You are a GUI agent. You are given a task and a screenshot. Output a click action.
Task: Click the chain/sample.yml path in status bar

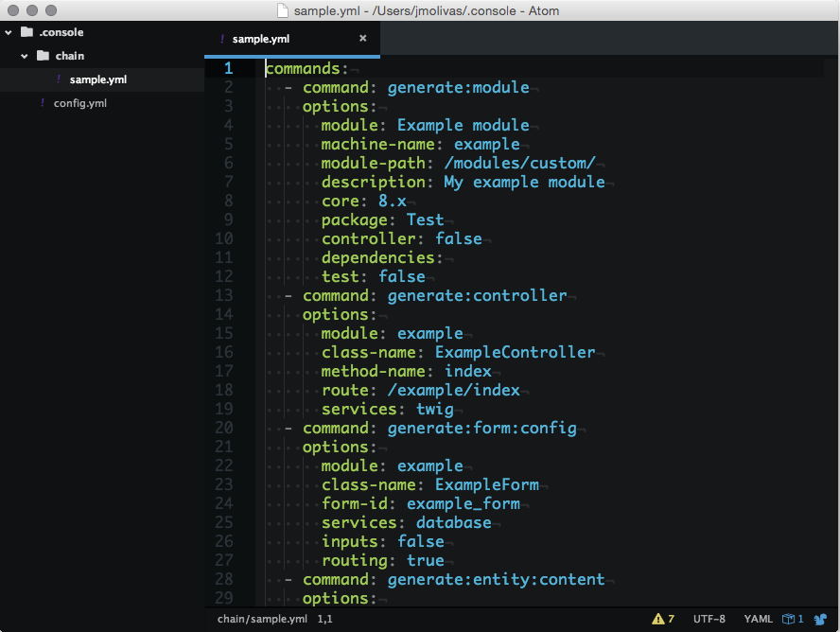pyautogui.click(x=263, y=619)
